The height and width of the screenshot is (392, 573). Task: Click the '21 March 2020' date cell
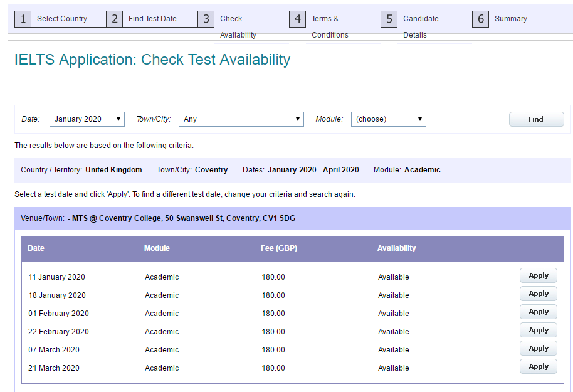coord(54,368)
